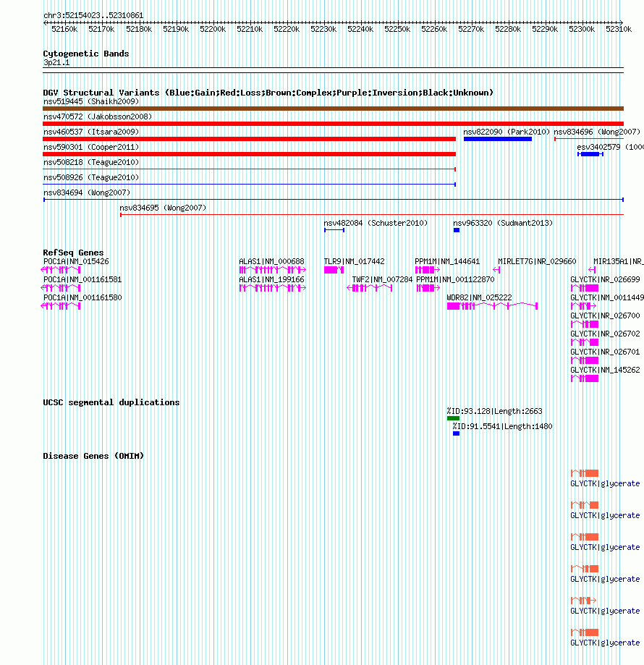Click the nsv482084 (Schuster2010) blue feature

pyautogui.click(x=334, y=230)
